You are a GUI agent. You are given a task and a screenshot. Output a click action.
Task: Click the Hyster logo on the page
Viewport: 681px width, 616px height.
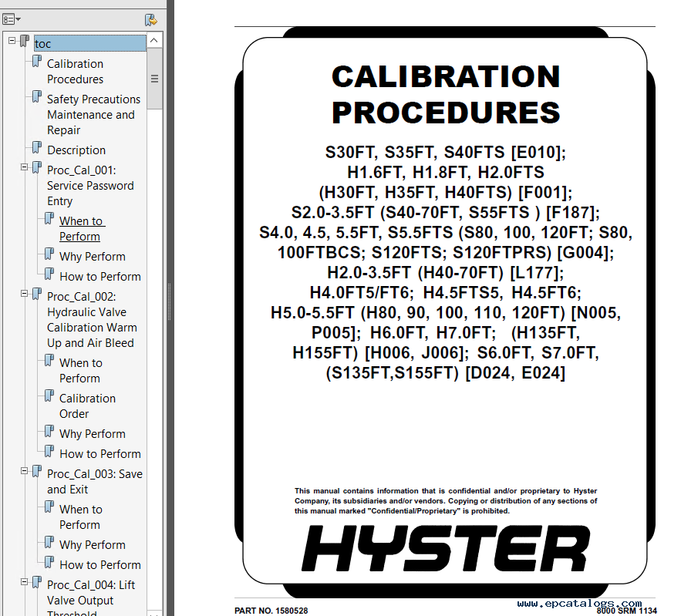pos(446,548)
